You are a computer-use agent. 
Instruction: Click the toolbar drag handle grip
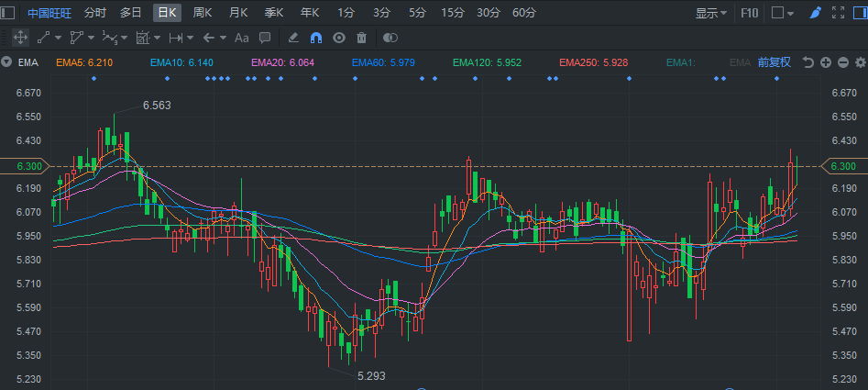(5, 38)
